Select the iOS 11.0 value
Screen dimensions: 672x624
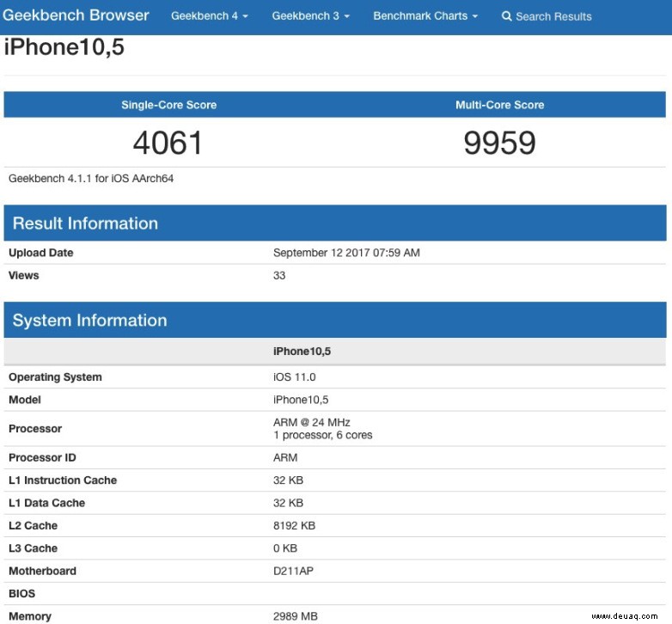tap(294, 377)
